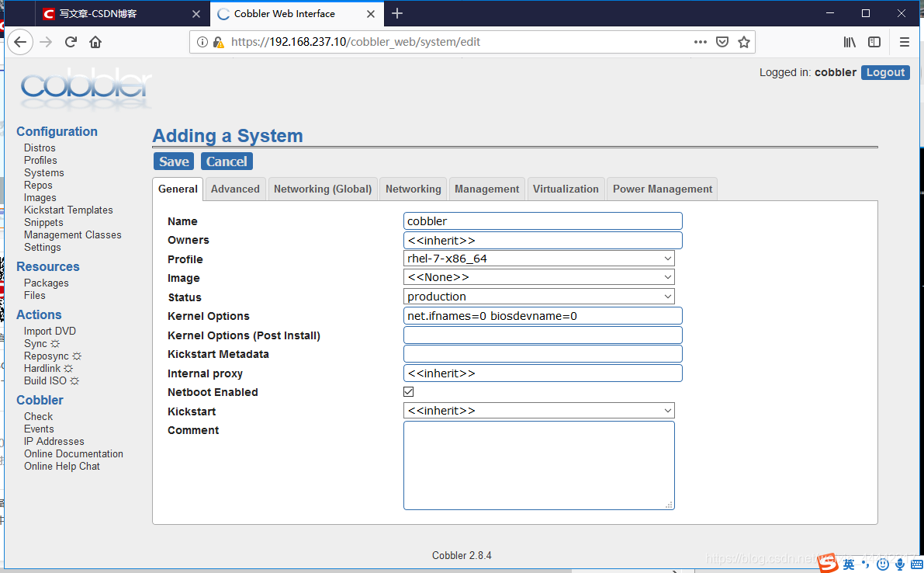The height and width of the screenshot is (573, 924).
Task: Select the General tab
Action: click(178, 189)
